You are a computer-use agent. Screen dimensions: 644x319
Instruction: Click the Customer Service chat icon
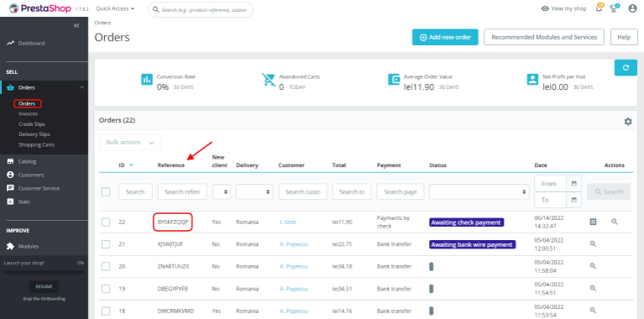tap(10, 188)
